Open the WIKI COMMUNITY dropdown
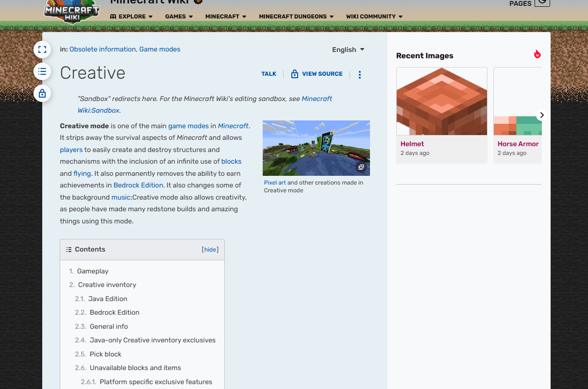 [x=374, y=17]
